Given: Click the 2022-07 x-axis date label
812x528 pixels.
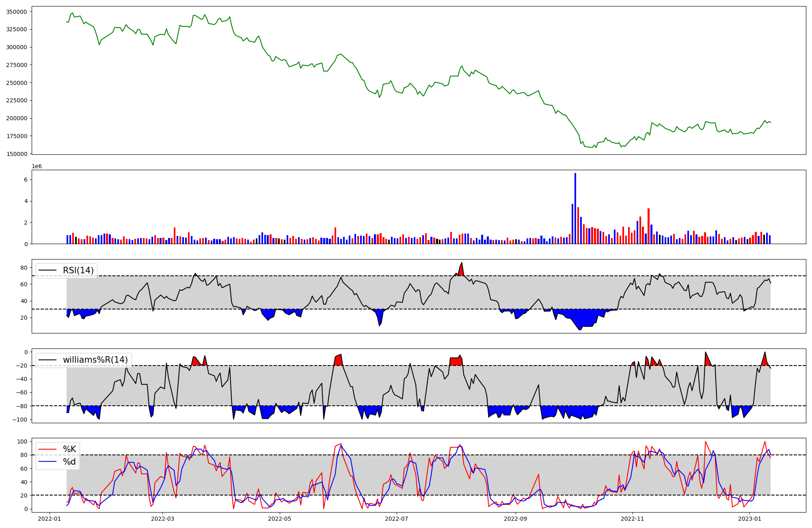Looking at the screenshot, I should click(396, 519).
